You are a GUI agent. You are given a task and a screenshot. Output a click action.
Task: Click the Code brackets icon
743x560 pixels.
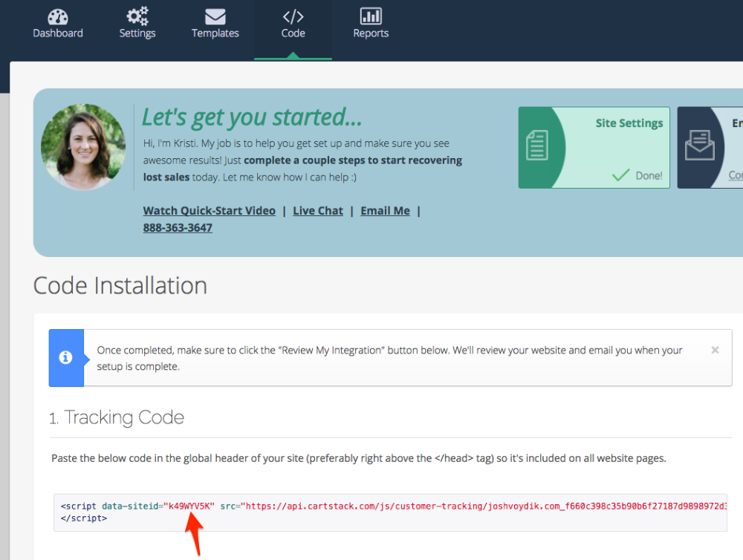[x=293, y=16]
